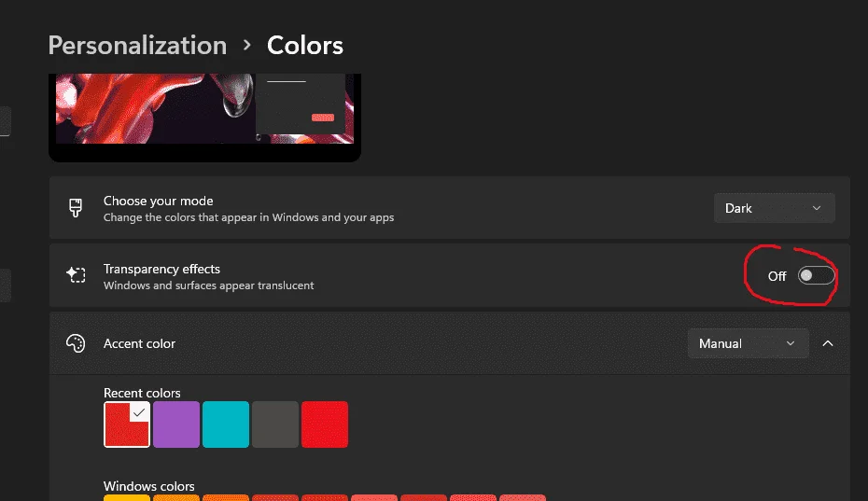Pick the dark gray recent color swatch

[275, 424]
